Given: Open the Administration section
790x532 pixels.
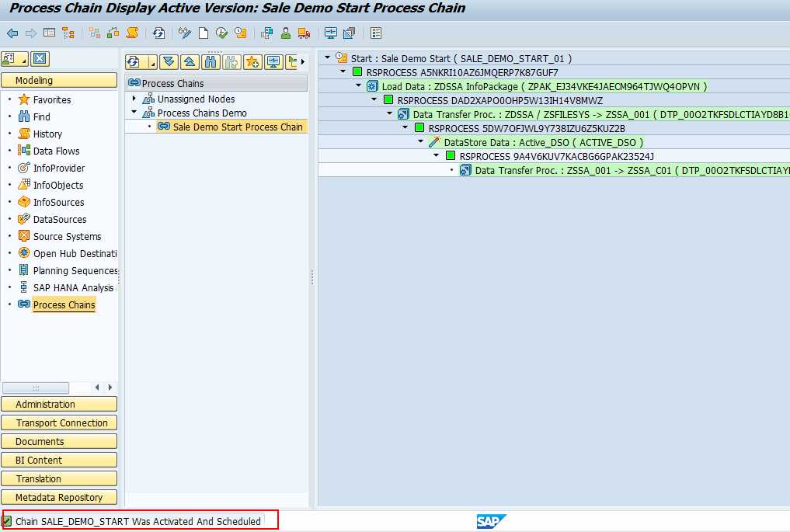Looking at the screenshot, I should pyautogui.click(x=59, y=404).
